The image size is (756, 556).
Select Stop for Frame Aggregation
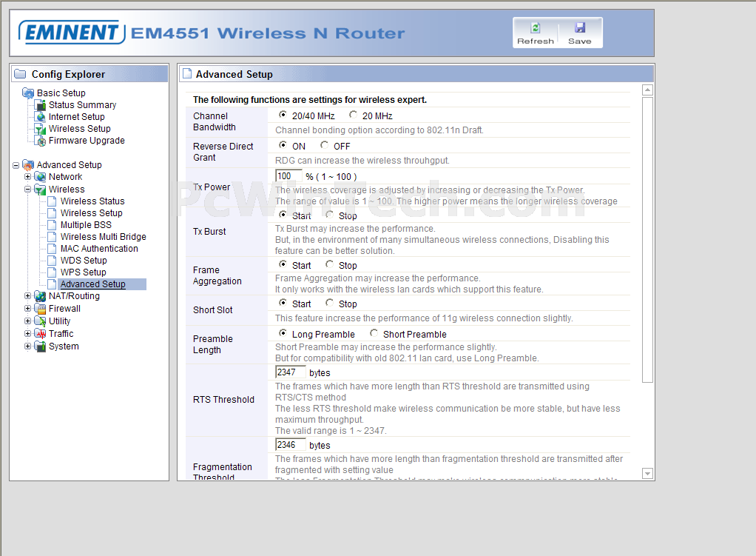[329, 264]
